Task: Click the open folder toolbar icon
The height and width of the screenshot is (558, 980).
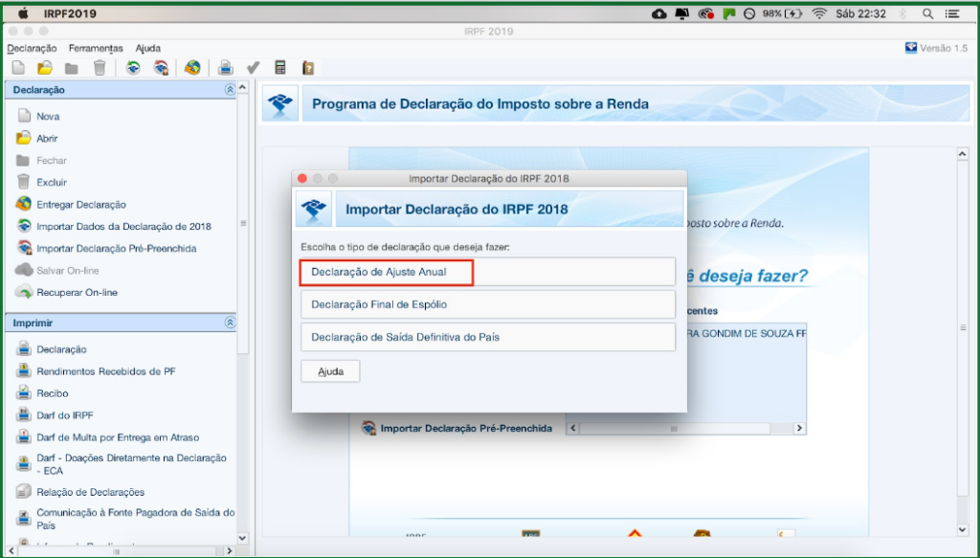Action: (x=45, y=68)
